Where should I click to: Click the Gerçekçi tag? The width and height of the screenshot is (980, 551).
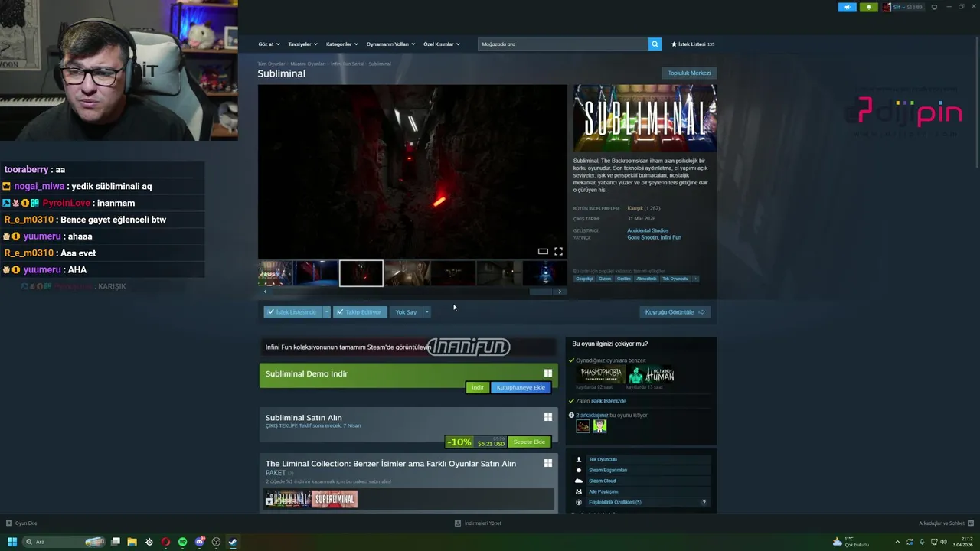(585, 279)
